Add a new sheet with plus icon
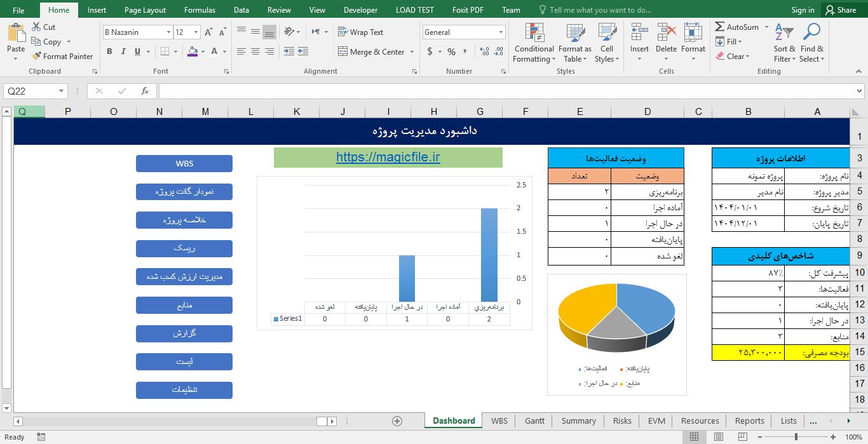 (397, 420)
